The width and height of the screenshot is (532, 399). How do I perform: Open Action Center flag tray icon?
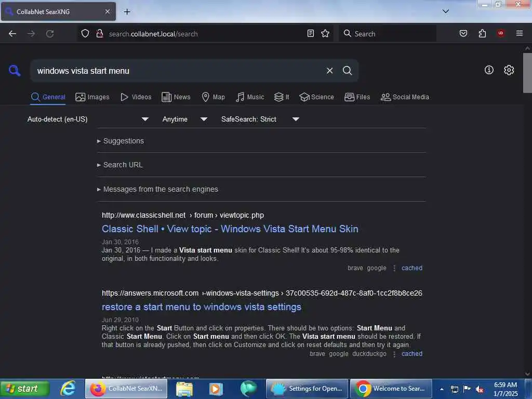[x=467, y=389]
